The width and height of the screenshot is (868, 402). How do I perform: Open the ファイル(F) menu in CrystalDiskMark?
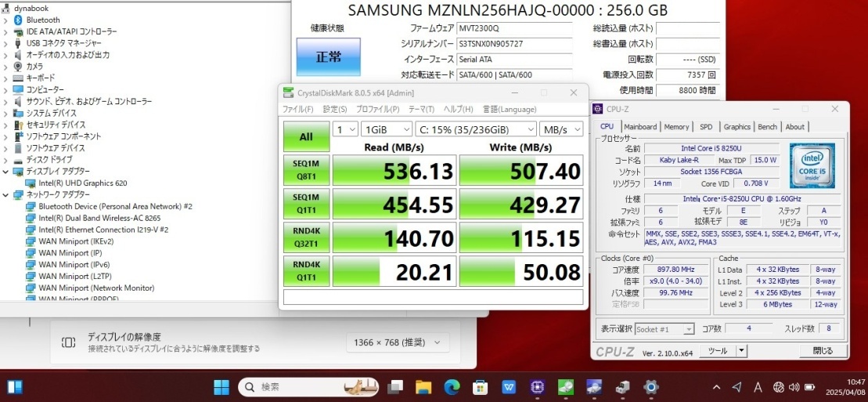[x=298, y=109]
